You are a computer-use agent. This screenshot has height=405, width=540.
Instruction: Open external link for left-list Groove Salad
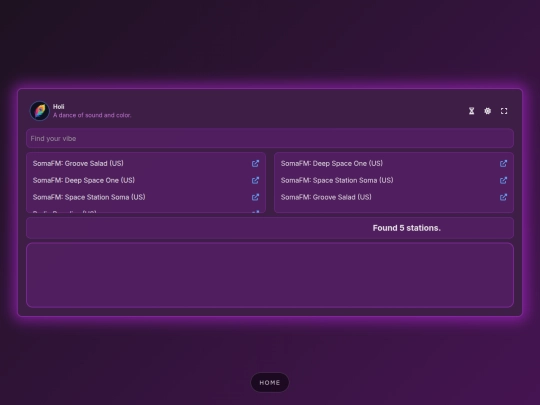point(255,164)
